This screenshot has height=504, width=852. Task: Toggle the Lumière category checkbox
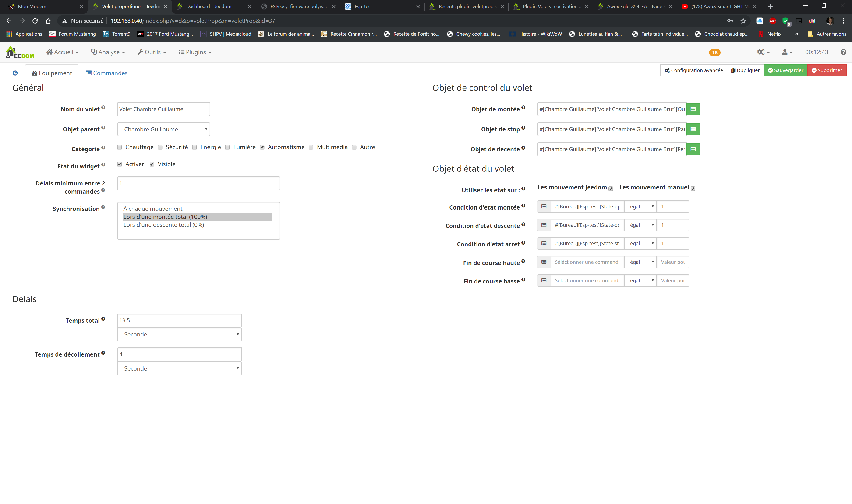[x=227, y=147]
